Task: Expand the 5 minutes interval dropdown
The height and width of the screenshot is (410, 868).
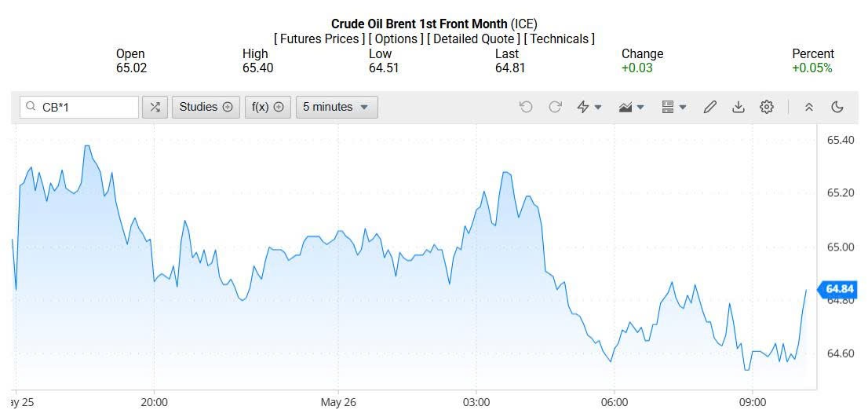Action: pos(336,107)
